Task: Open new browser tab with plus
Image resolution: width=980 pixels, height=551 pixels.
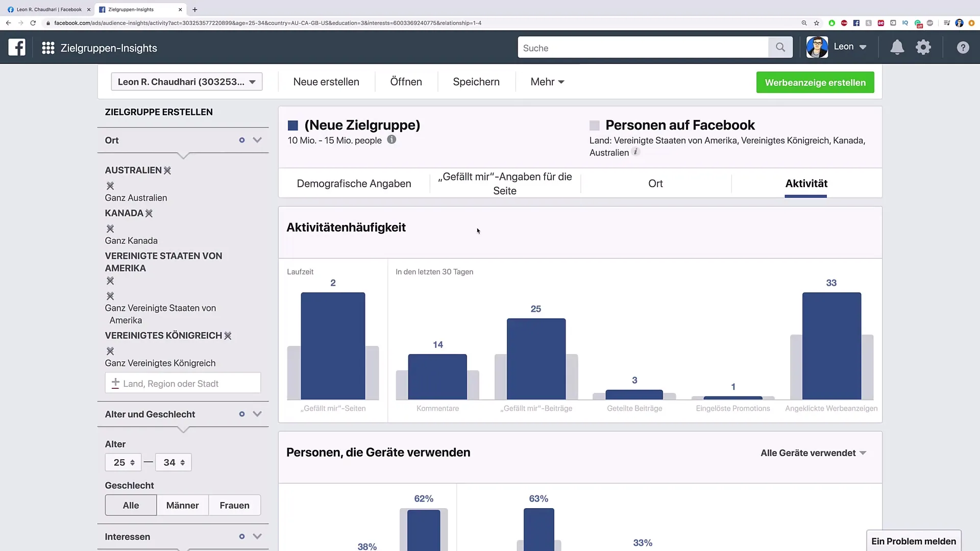Action: coord(195,9)
